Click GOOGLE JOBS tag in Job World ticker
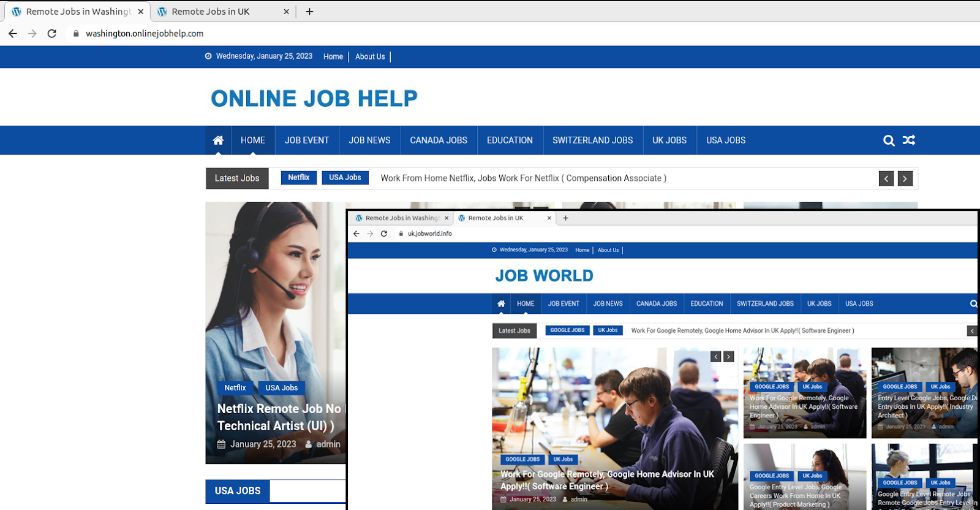This screenshot has height=510, width=980. 567,330
